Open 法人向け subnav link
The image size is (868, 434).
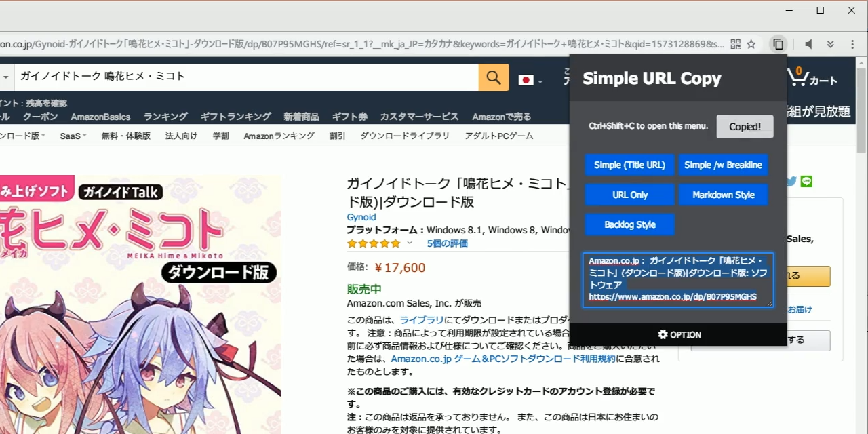click(x=181, y=136)
